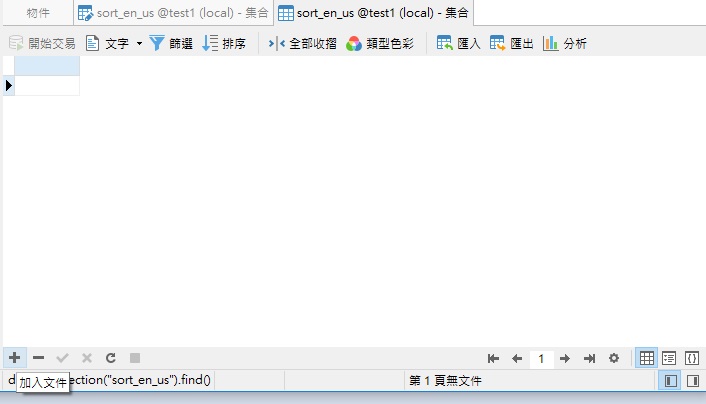The width and height of the screenshot is (706, 404).
Task: Switch to grid view mode
Action: (x=647, y=358)
